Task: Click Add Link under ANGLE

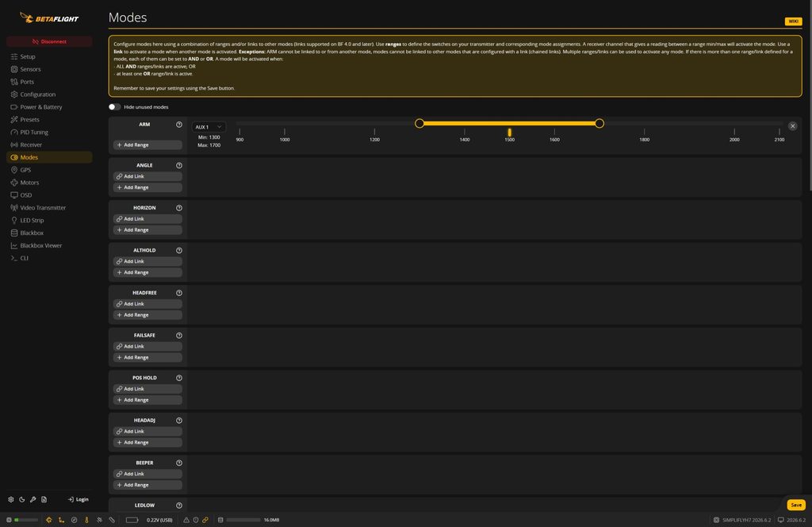Action: click(147, 176)
